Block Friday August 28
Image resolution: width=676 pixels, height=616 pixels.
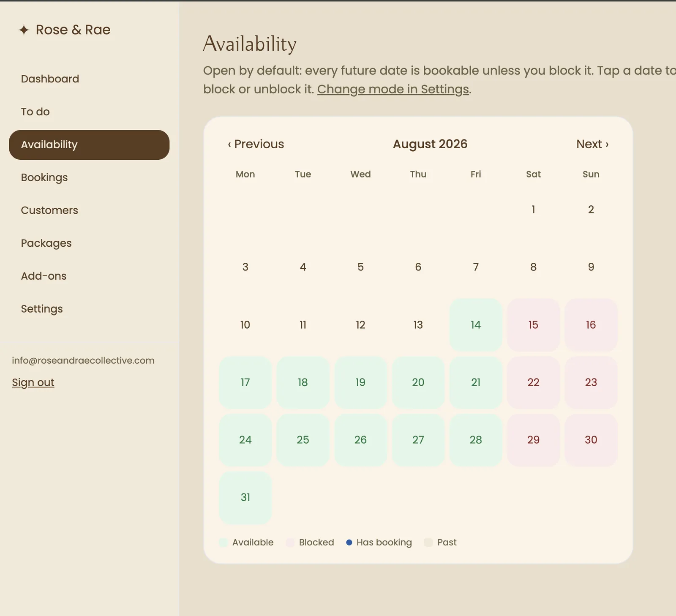tap(476, 440)
